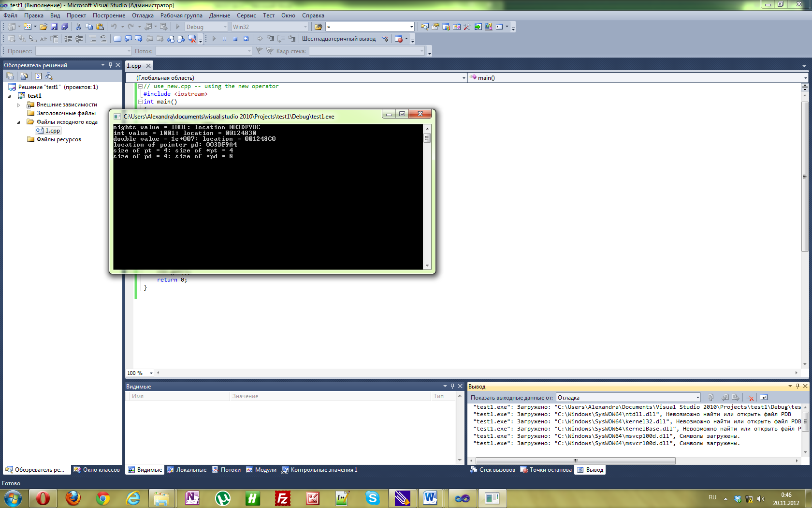Viewport: 812px width, 508px height.
Task: Open the Глобальная область scope dropdown
Action: pos(296,77)
